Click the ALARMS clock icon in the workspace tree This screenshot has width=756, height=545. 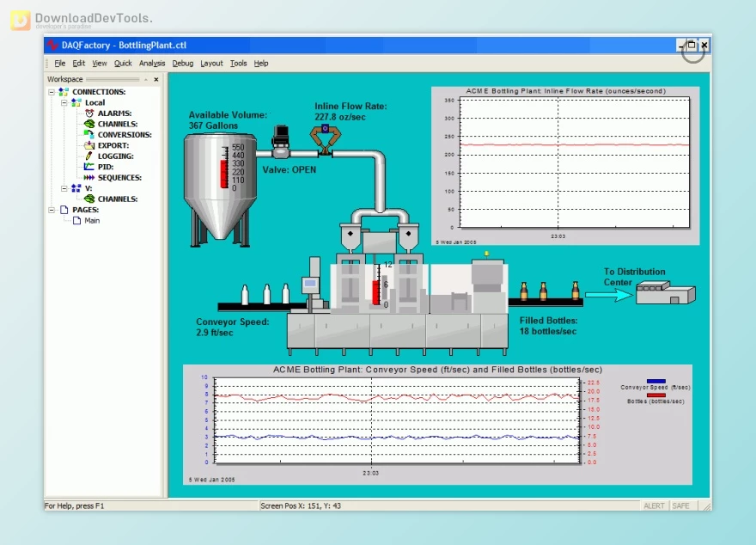point(89,113)
